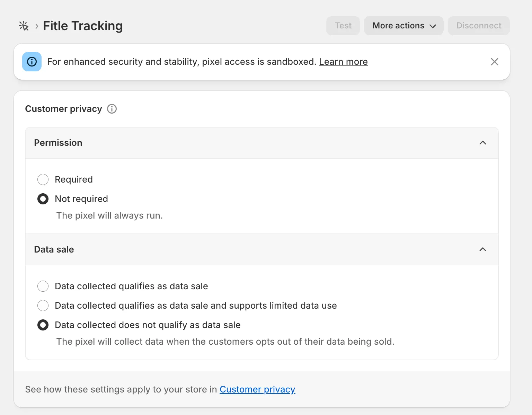
Task: Click the pixel cursor icon in breadcrumb
Action: (x=24, y=26)
